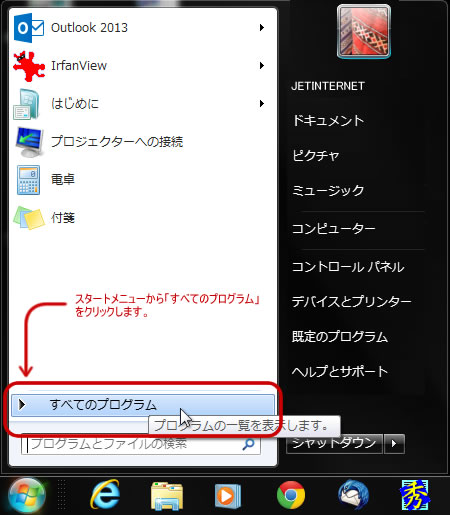Viewport: 450px width, 515px height.
Task: Open the Windows Explorer taskbar icon
Action: (167, 496)
